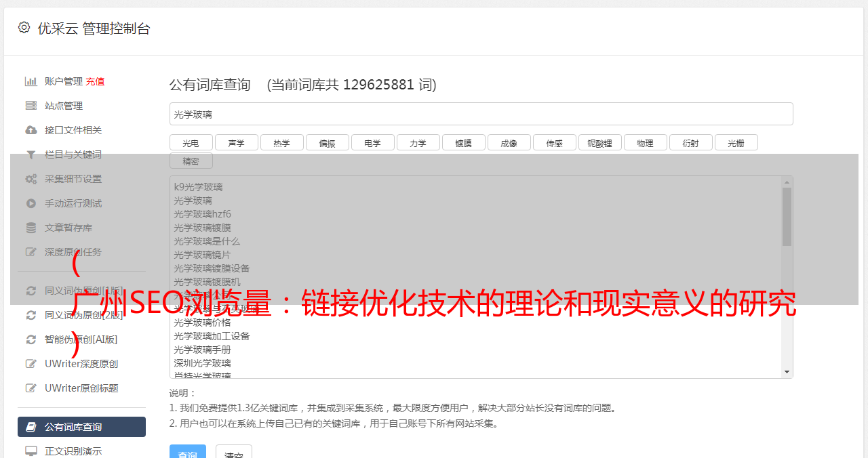This screenshot has width=868, height=458.
Task: Select k9光学玻璃 in the results list
Action: [x=198, y=187]
